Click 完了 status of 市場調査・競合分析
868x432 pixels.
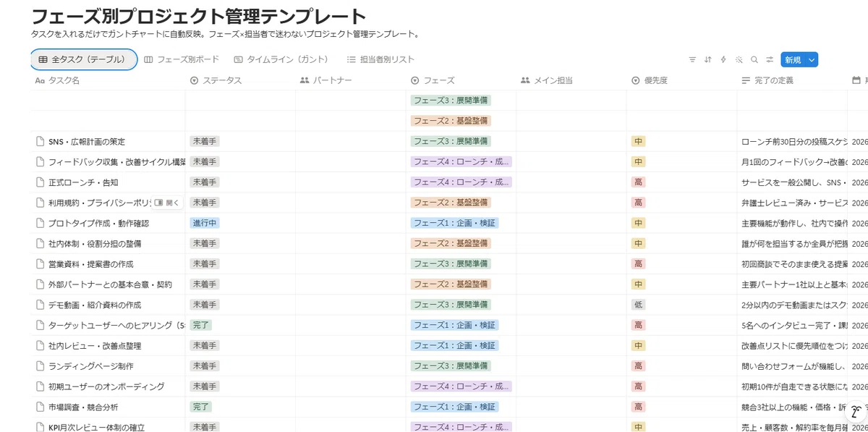pyautogui.click(x=201, y=407)
